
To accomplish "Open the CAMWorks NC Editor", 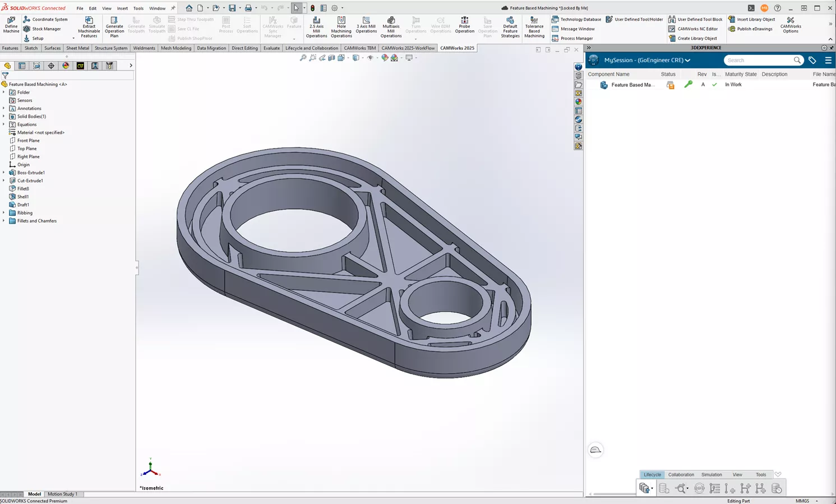I will 693,29.
